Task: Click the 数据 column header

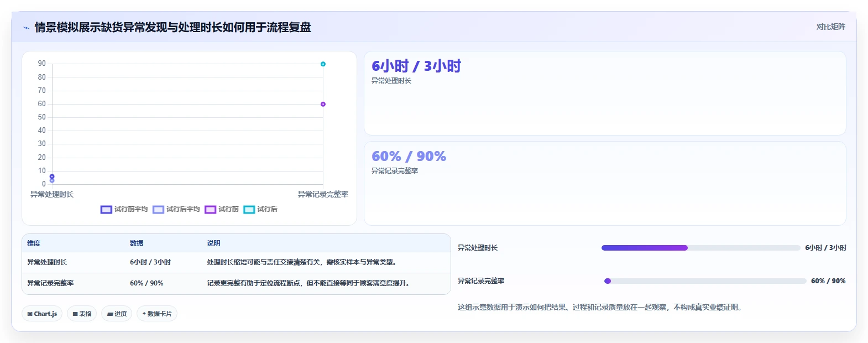Action: pyautogui.click(x=137, y=243)
